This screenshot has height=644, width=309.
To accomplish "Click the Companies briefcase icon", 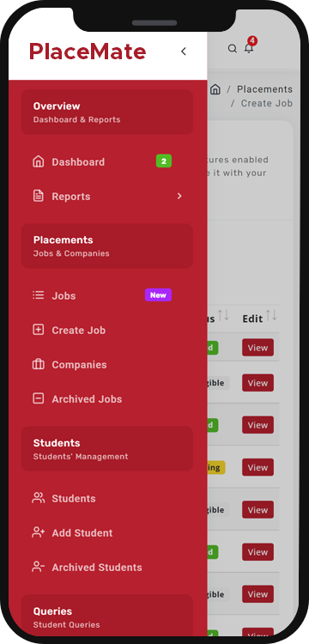I will point(38,364).
